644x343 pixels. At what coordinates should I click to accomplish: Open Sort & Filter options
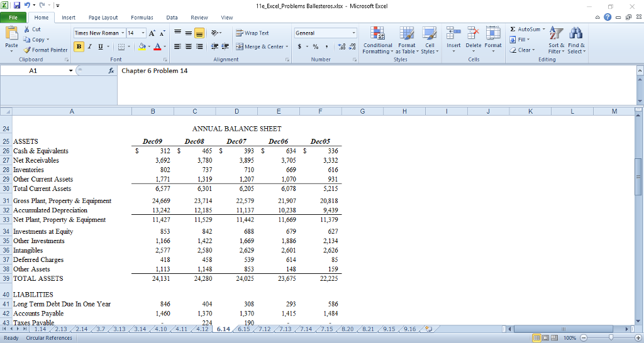556,40
